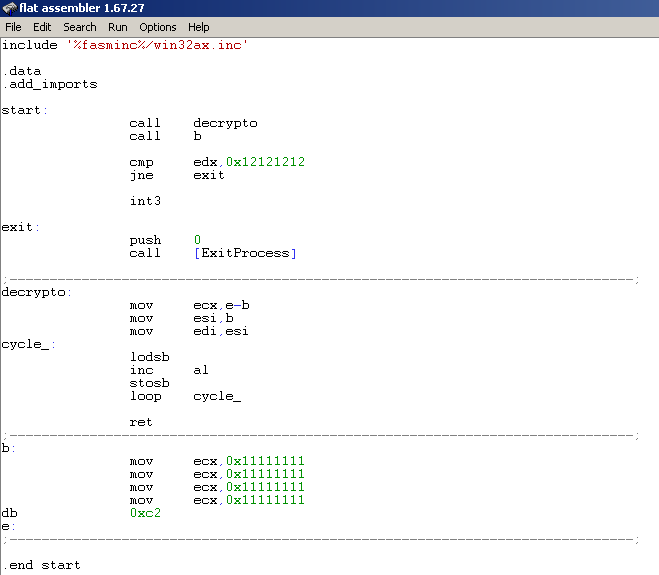The image size is (659, 575).
Task: Click the 'call decrypto' instruction
Action: pos(192,123)
